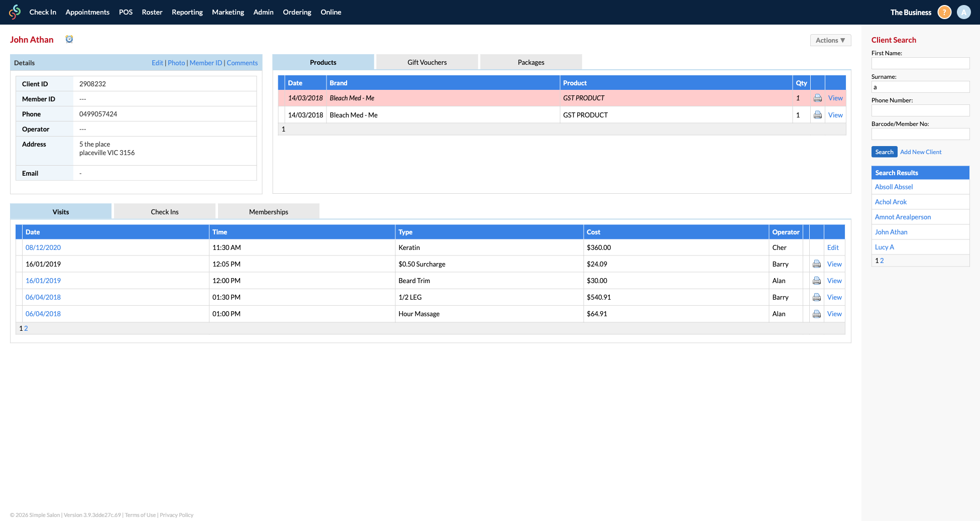This screenshot has height=521, width=980.
Task: Open the Memberships tab
Action: (268, 211)
